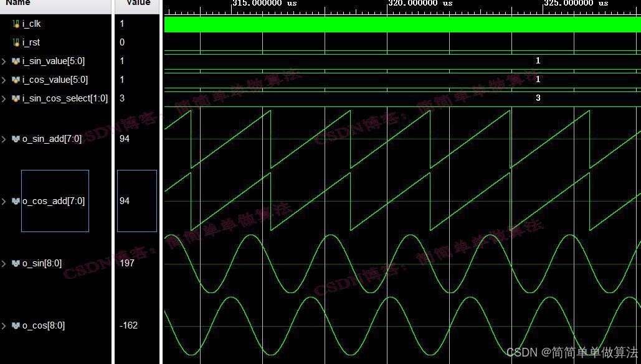Viewport: 641px width, 364px height.
Task: Select the o_cos_add[7:0] signal name
Action: (x=54, y=201)
